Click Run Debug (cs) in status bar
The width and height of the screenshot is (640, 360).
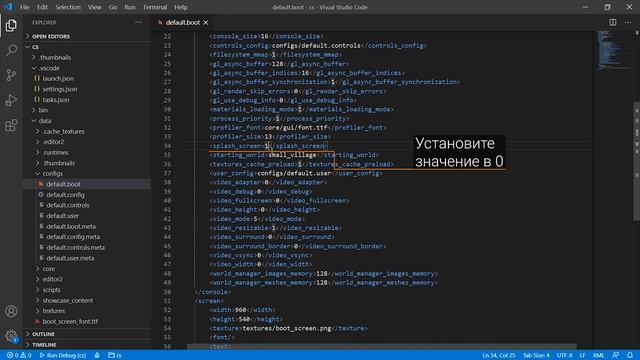(x=62, y=355)
